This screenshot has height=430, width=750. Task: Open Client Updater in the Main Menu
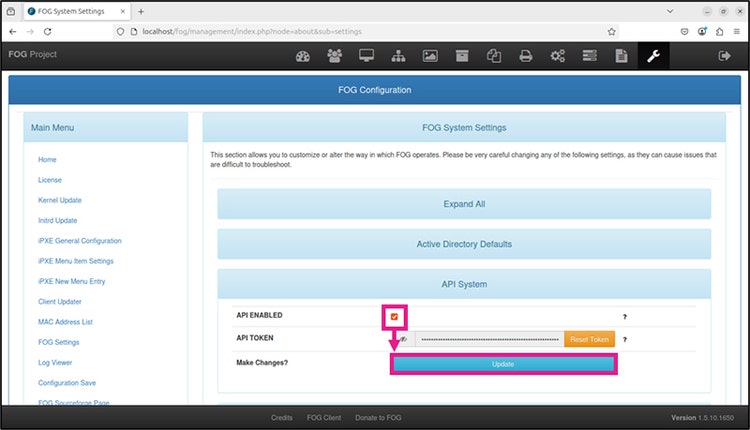(x=60, y=302)
